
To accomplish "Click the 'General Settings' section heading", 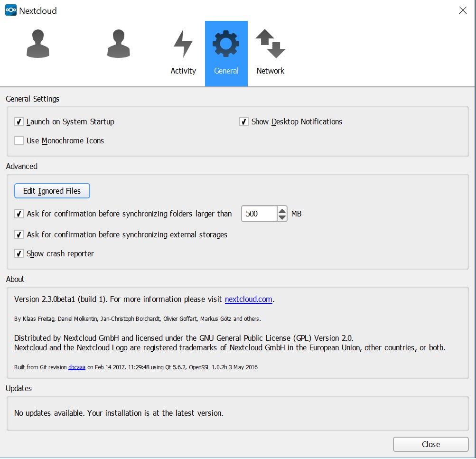I will coord(32,99).
